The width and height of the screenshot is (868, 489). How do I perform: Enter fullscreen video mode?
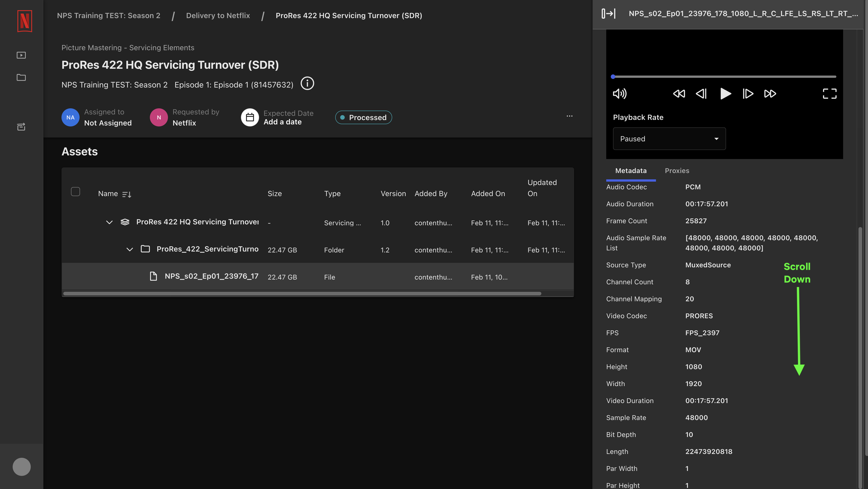point(830,93)
